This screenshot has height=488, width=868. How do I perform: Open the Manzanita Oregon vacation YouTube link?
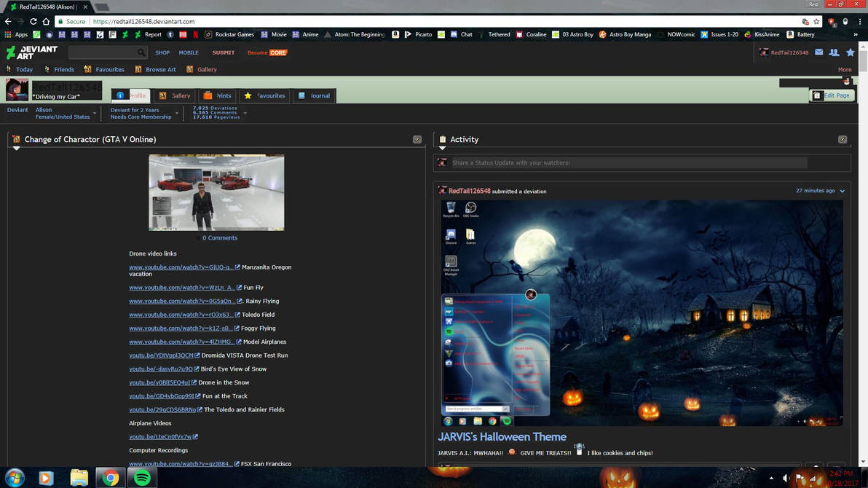(181, 267)
